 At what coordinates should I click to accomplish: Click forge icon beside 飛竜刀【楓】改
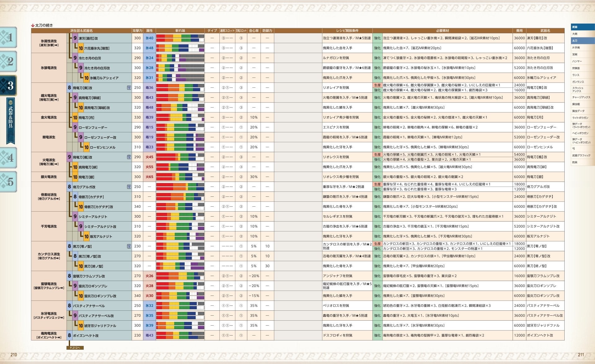coord(129,157)
